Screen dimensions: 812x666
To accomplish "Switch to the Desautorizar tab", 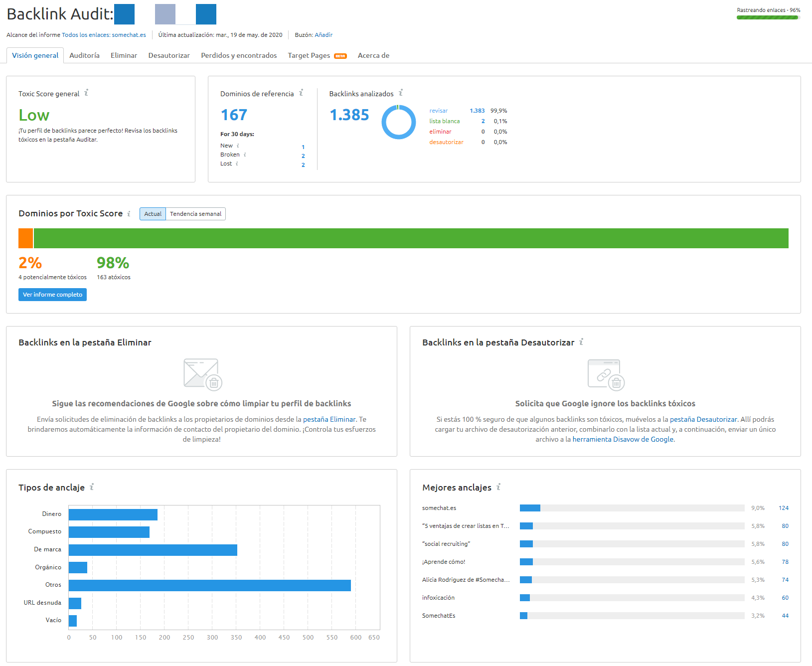I will click(169, 55).
